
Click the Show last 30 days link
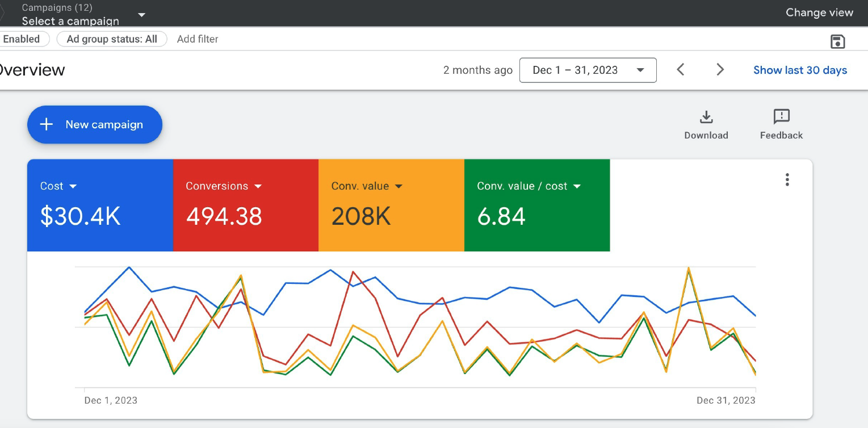click(800, 70)
